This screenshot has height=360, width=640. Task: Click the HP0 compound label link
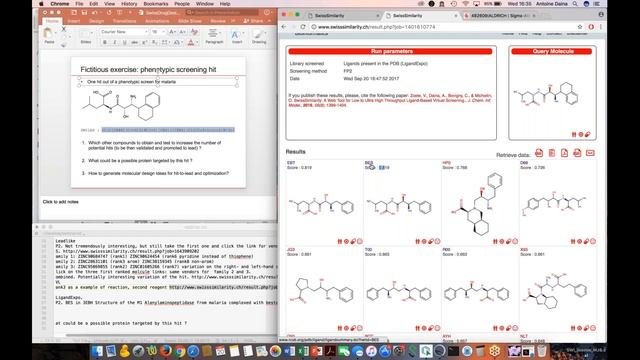(x=447, y=163)
